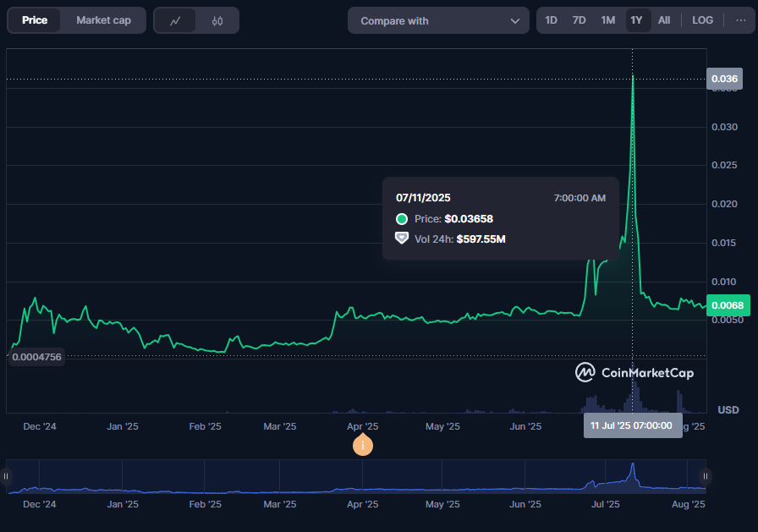The height and width of the screenshot is (532, 758).
Task: Switch to the Market cap tab
Action: click(x=103, y=20)
